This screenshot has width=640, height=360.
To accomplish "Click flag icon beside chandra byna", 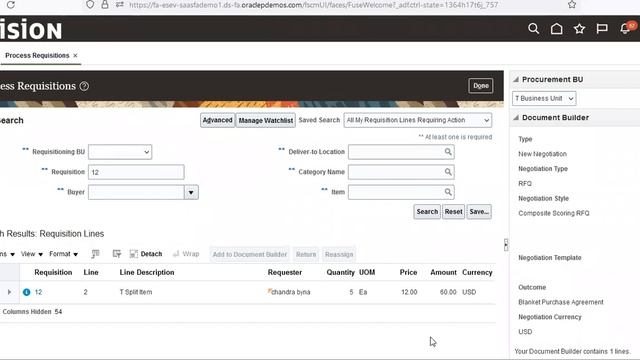I will [x=269, y=291].
